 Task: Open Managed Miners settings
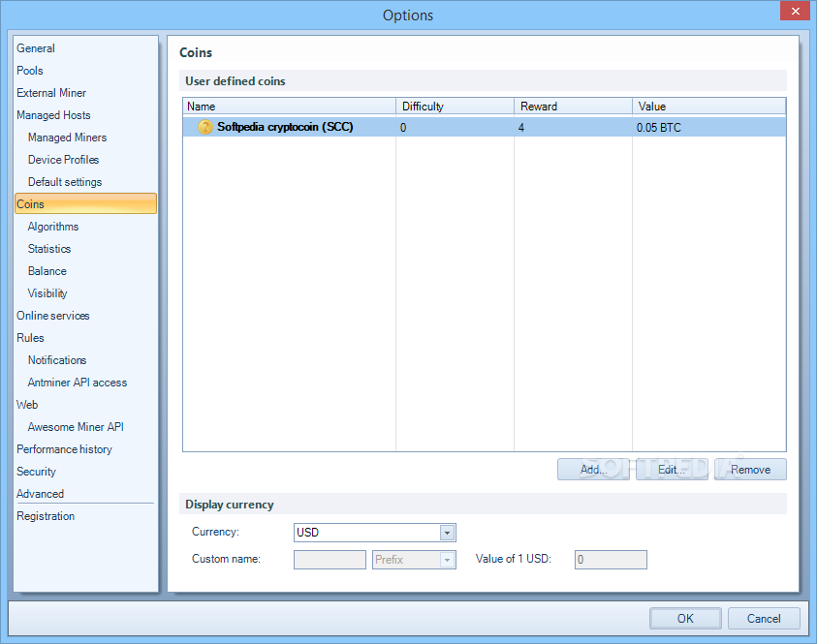pyautogui.click(x=67, y=138)
